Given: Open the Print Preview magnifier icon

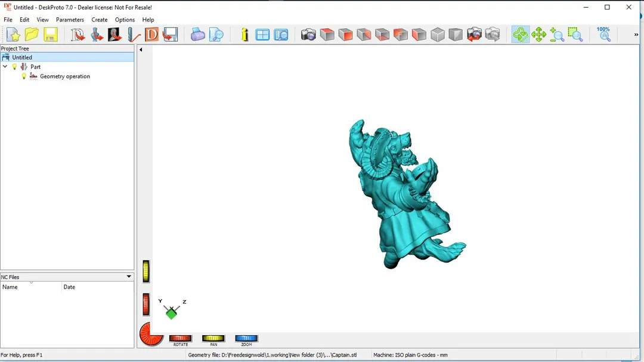Looking at the screenshot, I should [216, 35].
